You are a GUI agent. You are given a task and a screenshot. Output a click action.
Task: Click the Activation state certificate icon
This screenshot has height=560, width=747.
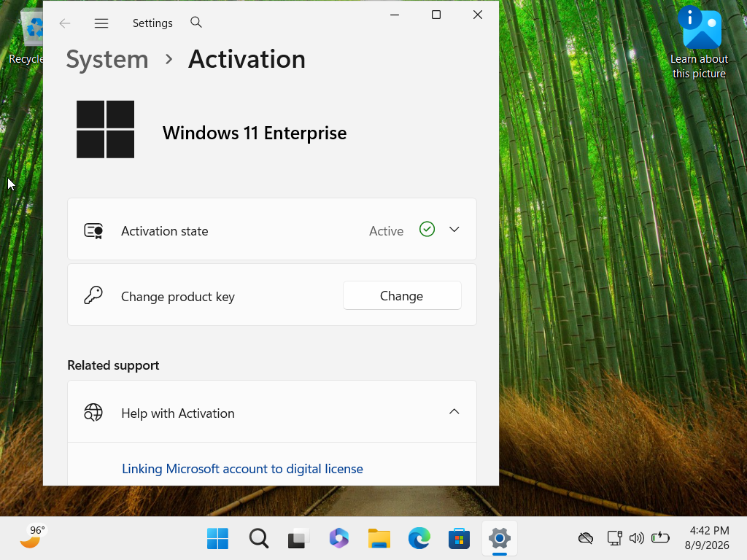93,231
